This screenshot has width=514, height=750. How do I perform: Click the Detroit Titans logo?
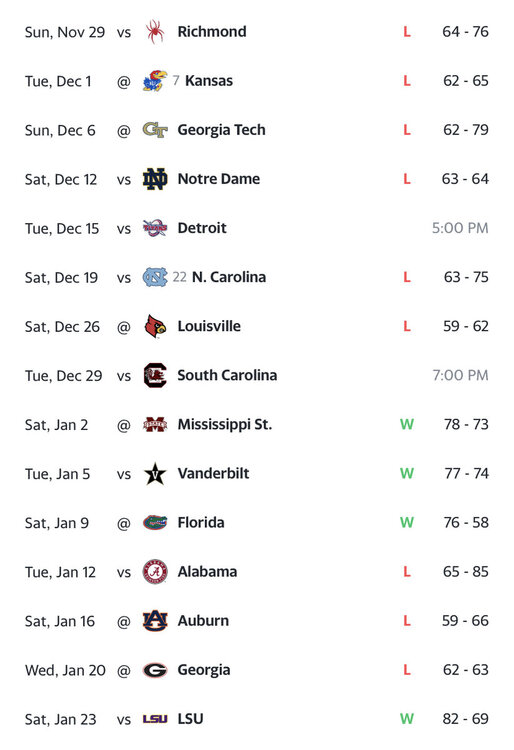pyautogui.click(x=155, y=228)
